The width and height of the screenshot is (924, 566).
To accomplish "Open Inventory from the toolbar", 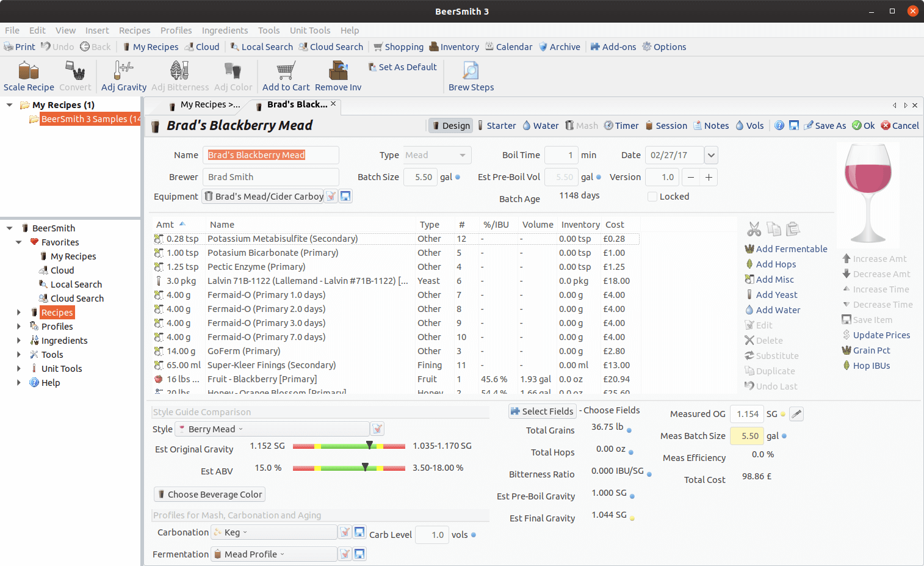I will pos(454,47).
